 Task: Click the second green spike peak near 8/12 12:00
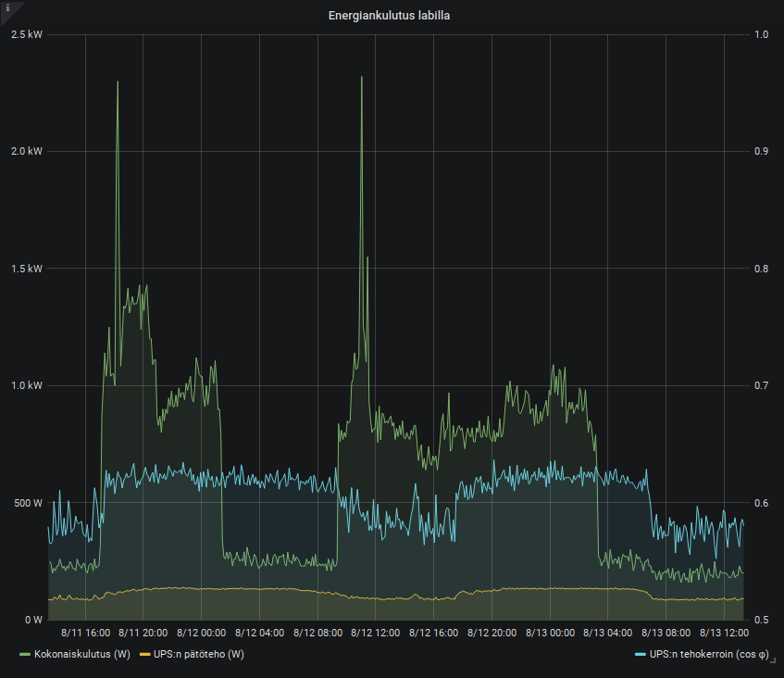click(x=362, y=77)
